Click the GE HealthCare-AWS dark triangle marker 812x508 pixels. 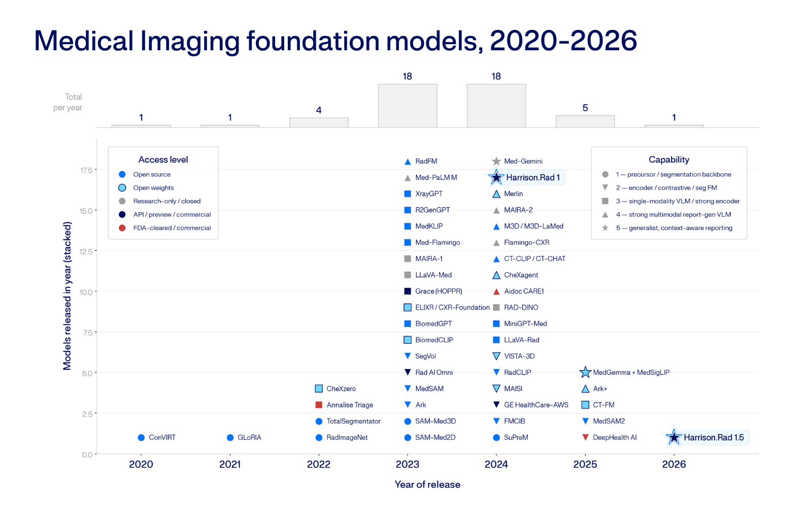[x=496, y=405]
